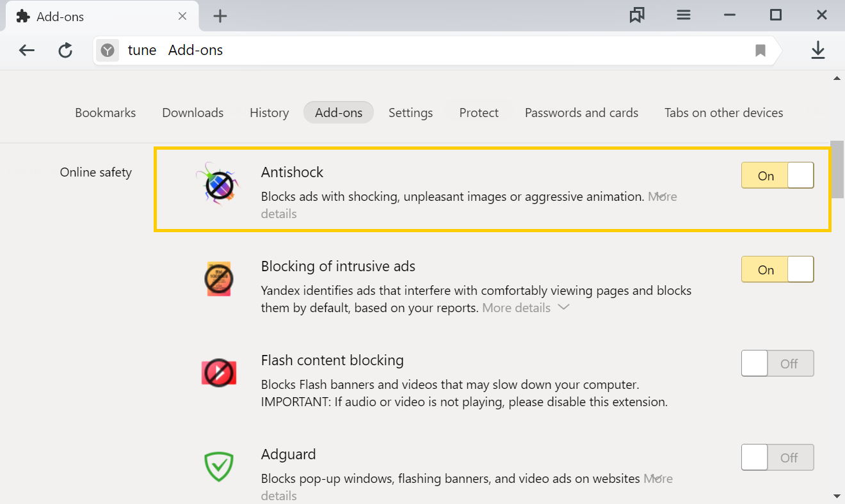The image size is (845, 504).
Task: Minimize the browser window
Action: point(730,15)
